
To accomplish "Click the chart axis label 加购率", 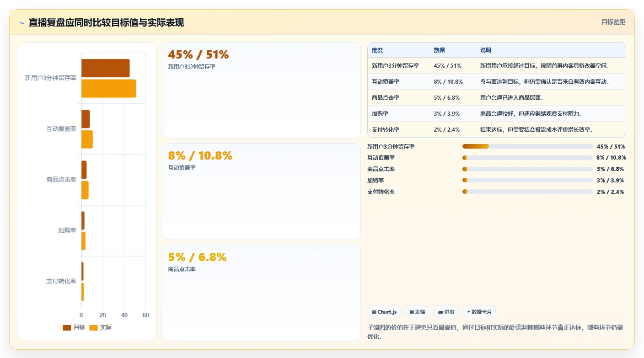I will click(67, 230).
